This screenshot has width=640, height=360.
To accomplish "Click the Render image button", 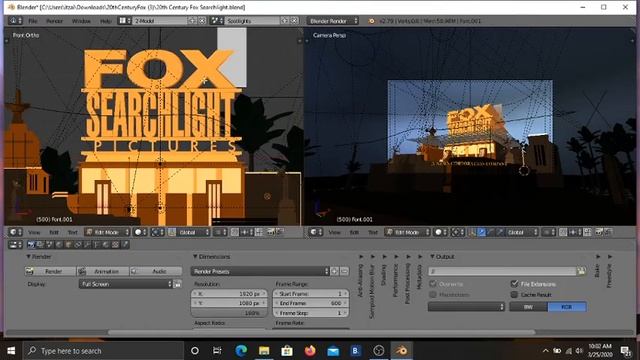I will tap(51, 271).
